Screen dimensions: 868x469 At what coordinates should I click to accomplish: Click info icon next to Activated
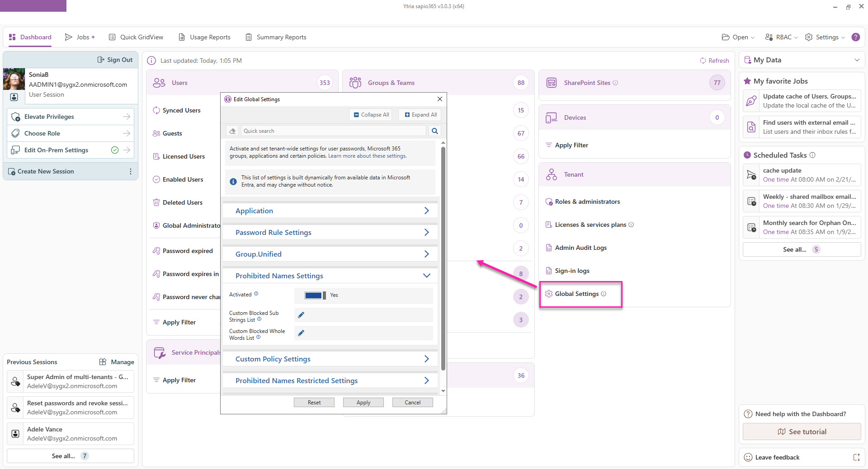[x=256, y=294]
